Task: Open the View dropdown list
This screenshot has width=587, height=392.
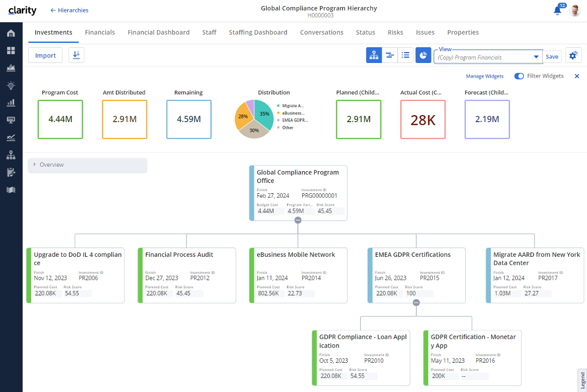Action: pos(536,57)
